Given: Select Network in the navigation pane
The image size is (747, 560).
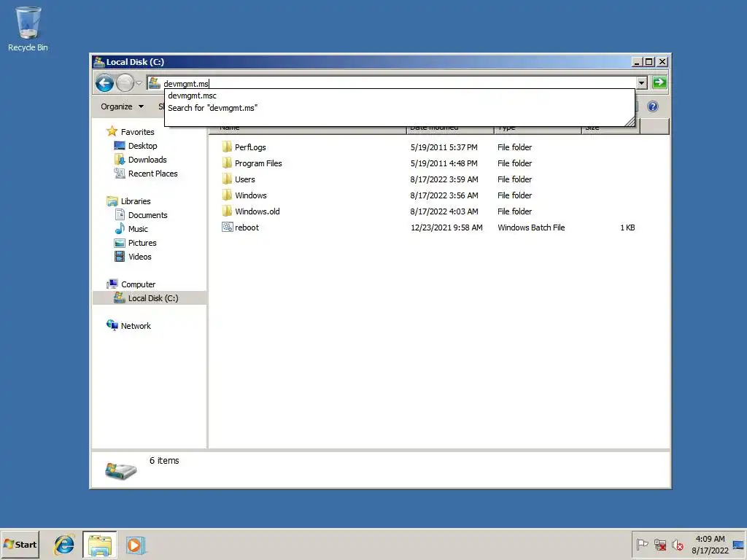Looking at the screenshot, I should [135, 326].
